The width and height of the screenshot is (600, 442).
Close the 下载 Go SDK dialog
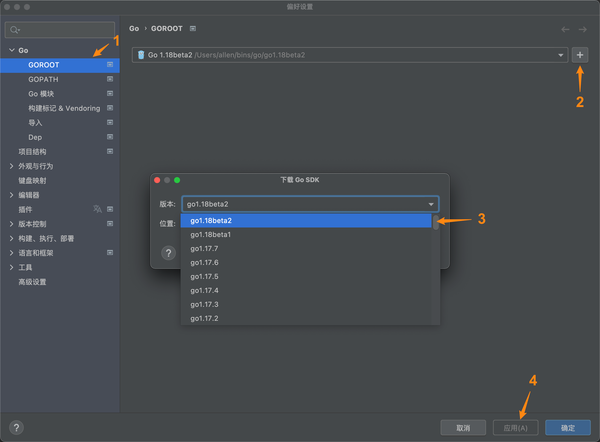[x=157, y=180]
